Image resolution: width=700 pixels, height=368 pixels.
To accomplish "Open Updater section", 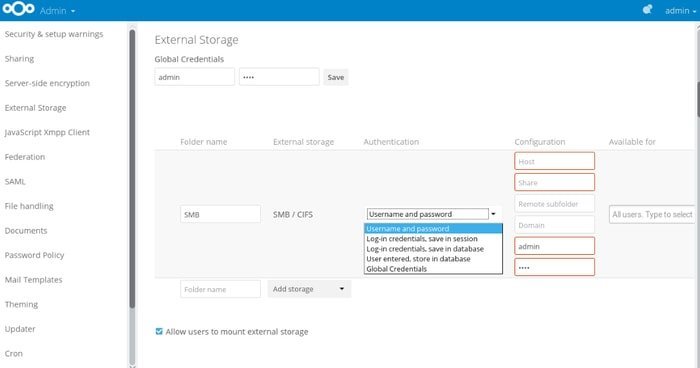I will pos(20,329).
